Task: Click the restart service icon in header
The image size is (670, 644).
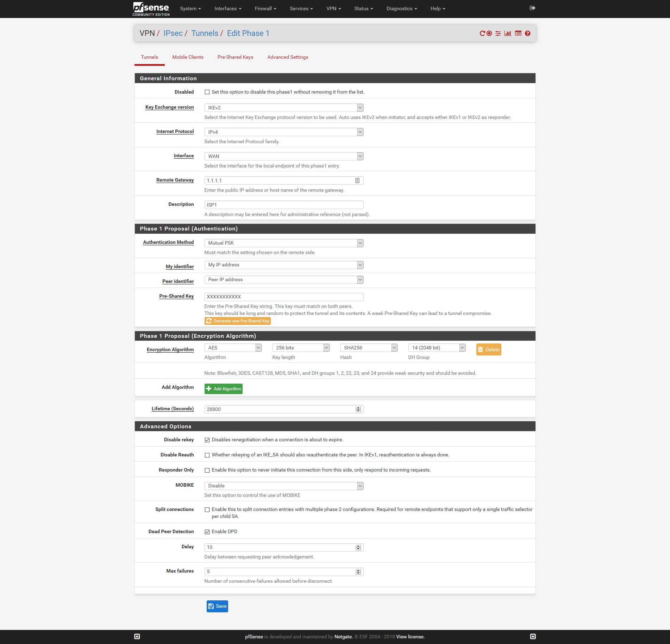Action: pos(482,33)
